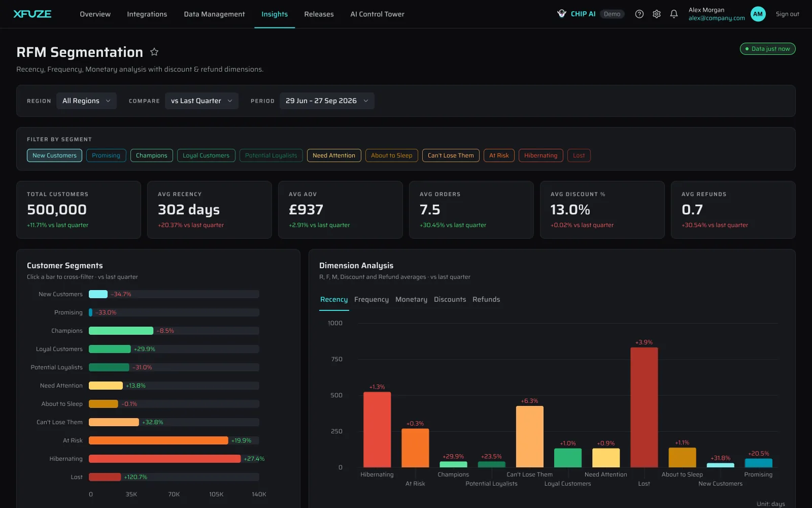Click the Sign out link
Screen dimensions: 812x508
click(x=787, y=14)
